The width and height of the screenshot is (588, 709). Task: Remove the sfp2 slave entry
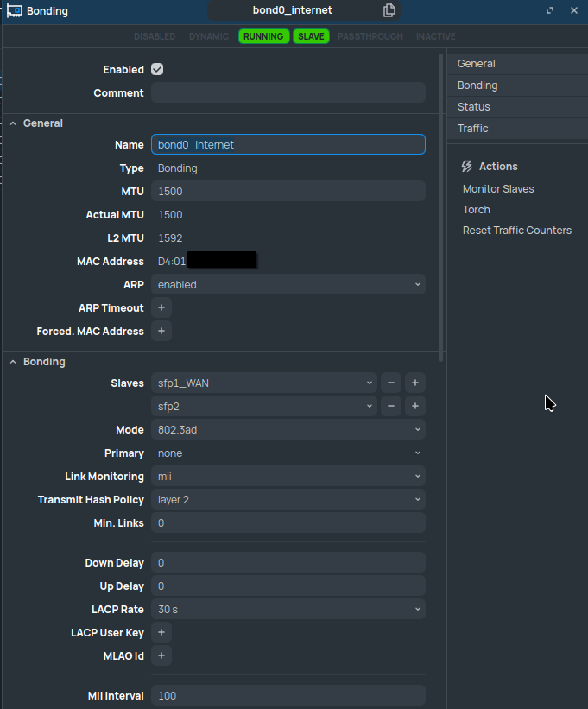pos(391,406)
